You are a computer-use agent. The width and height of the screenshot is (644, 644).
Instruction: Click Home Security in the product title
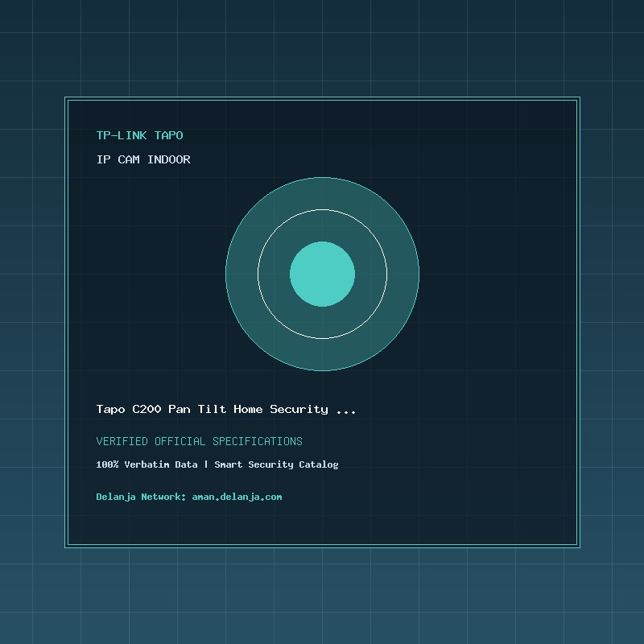[281, 409]
